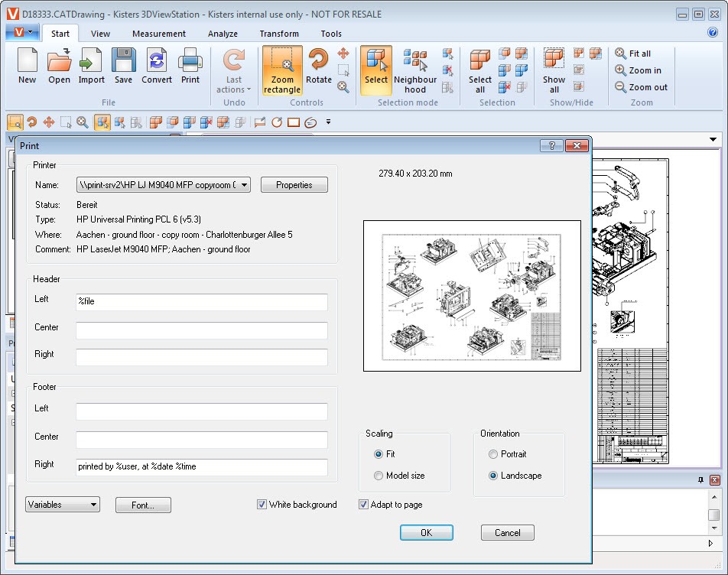This screenshot has width=728, height=575.
Task: Click the pan arrows icon in the quick toolbar
Action: click(x=49, y=122)
